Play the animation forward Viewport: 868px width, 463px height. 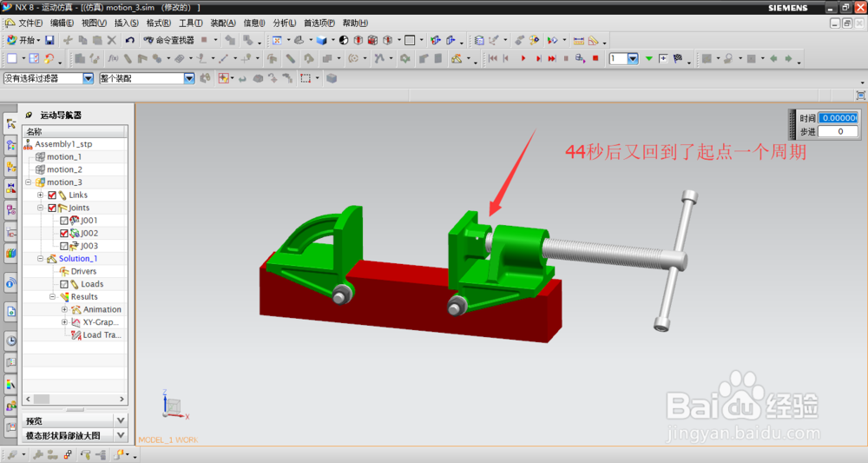523,58
